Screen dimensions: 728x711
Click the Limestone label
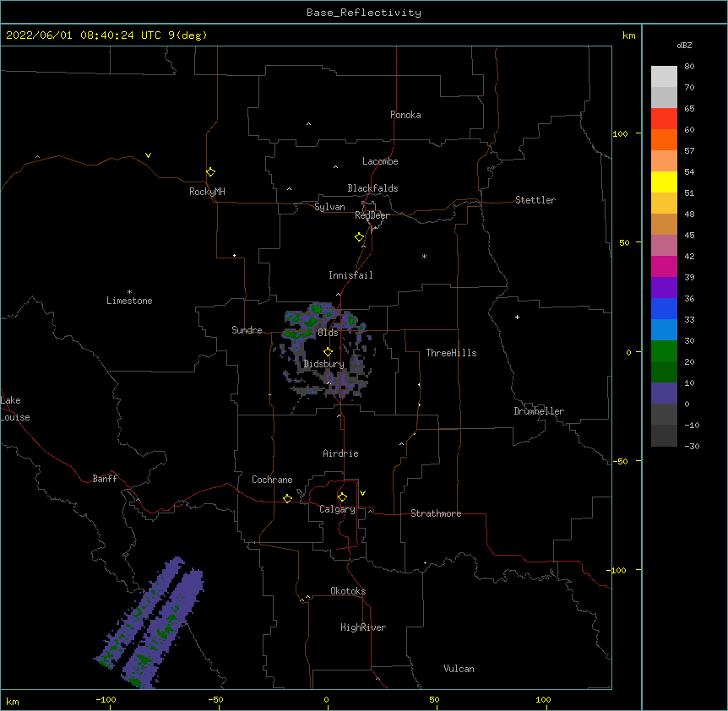pyautogui.click(x=129, y=301)
